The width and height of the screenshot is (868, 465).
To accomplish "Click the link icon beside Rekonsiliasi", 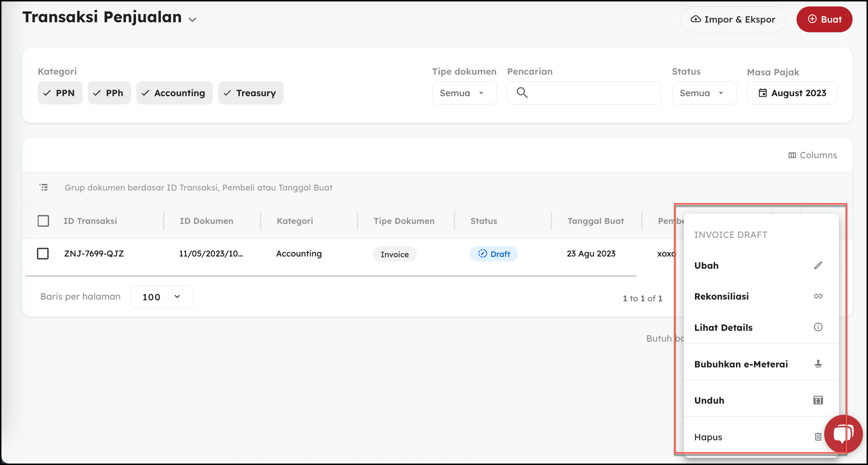I will click(818, 296).
